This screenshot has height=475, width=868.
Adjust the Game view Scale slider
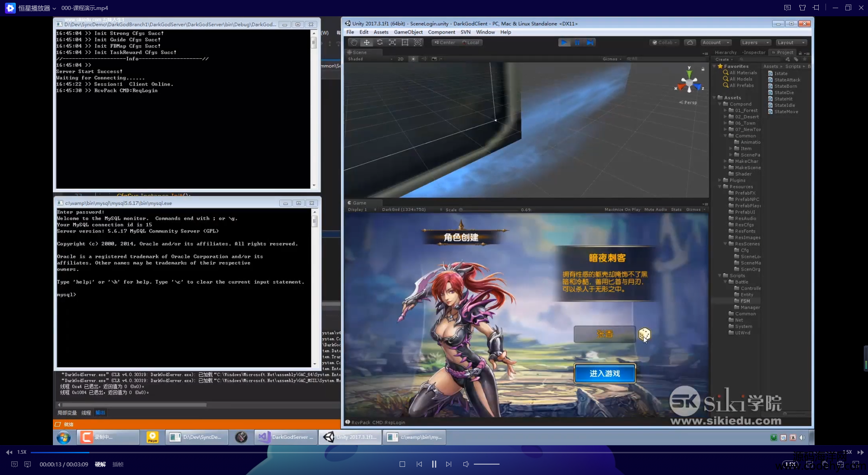[490, 210]
